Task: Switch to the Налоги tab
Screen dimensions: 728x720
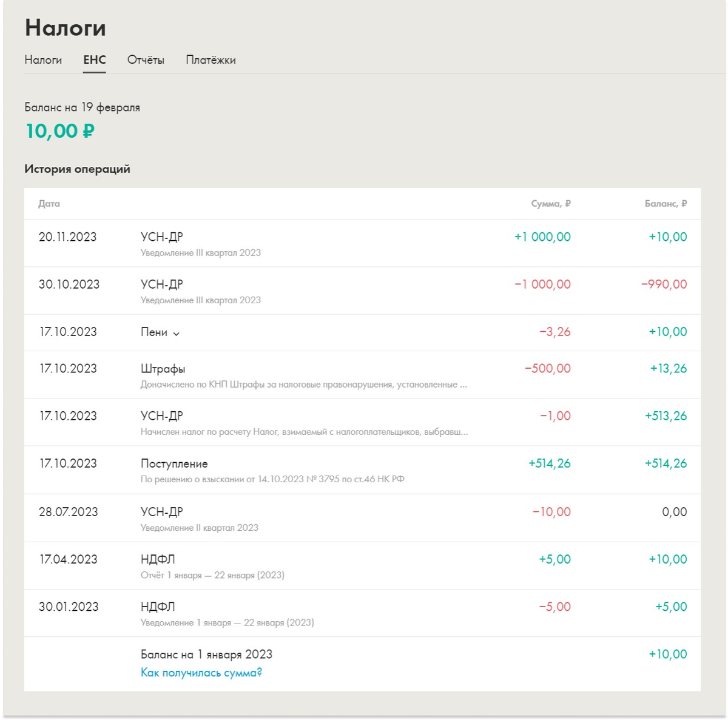Action: 43,60
